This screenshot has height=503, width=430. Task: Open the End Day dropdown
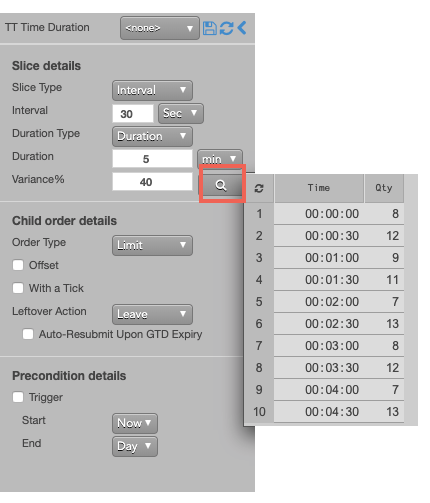point(135,446)
